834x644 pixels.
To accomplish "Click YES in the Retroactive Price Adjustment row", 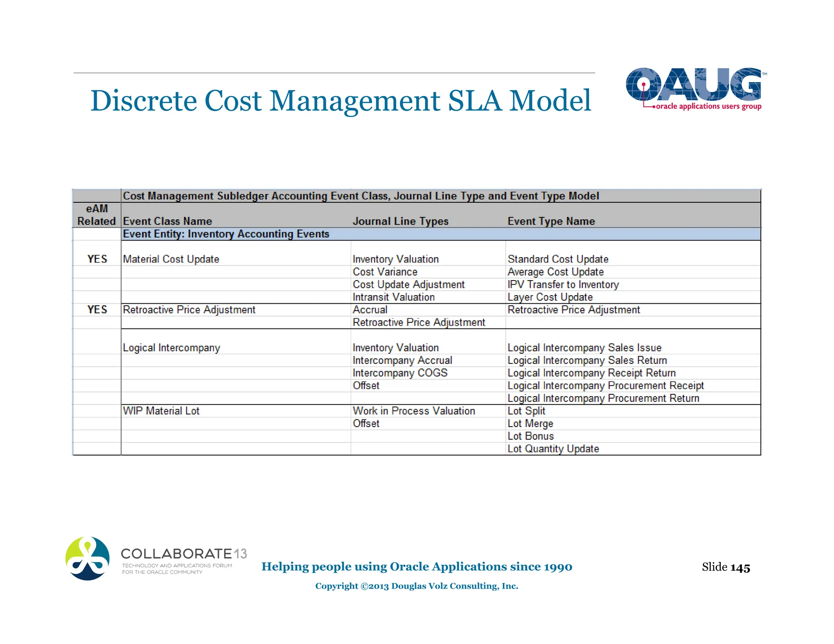I will pyautogui.click(x=97, y=309).
